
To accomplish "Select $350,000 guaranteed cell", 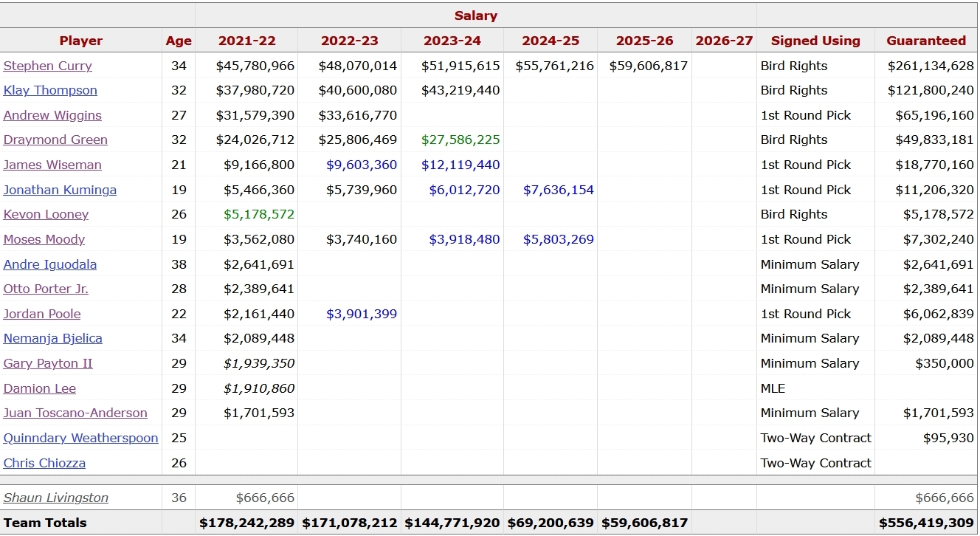I will pos(945,363).
